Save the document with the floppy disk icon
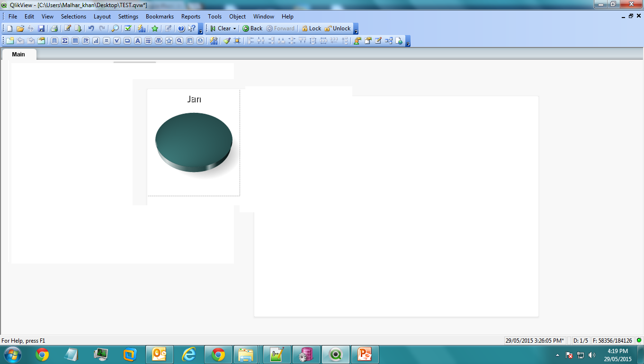This screenshot has width=644, height=364. (x=41, y=28)
